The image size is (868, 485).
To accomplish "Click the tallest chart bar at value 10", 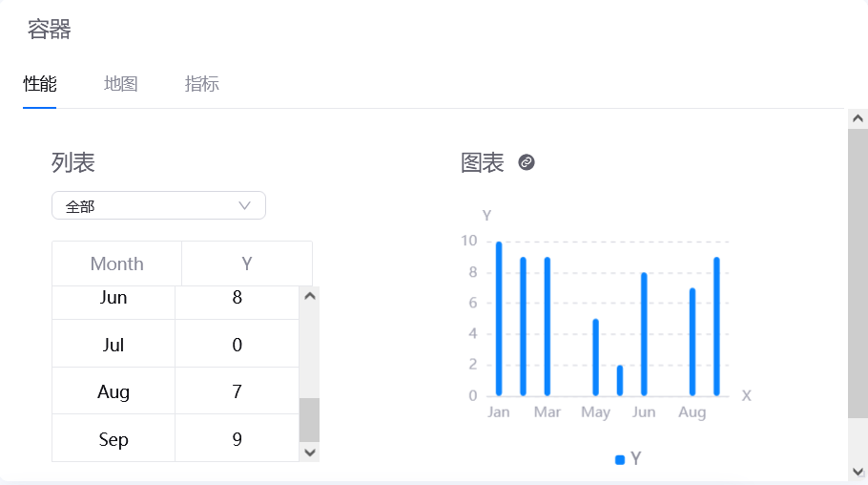I will coord(499,318).
